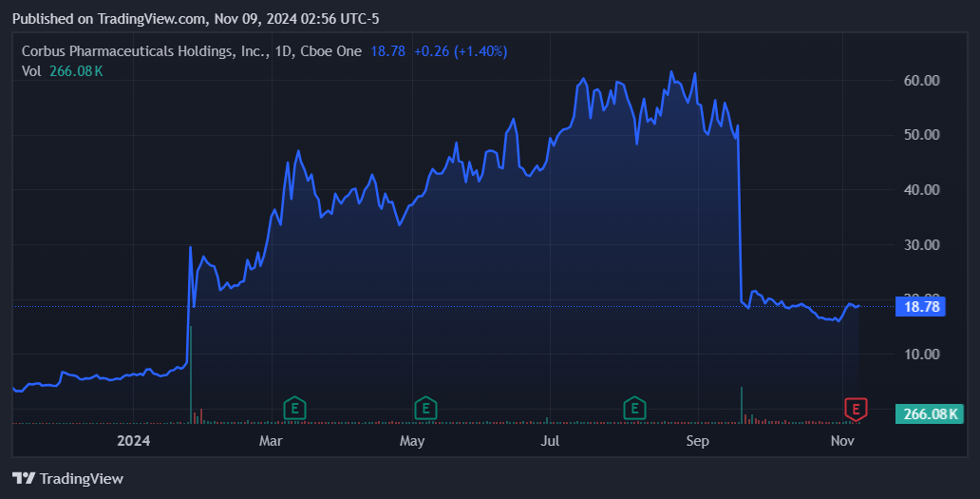Open the green earnings marker near Mar

click(296, 409)
